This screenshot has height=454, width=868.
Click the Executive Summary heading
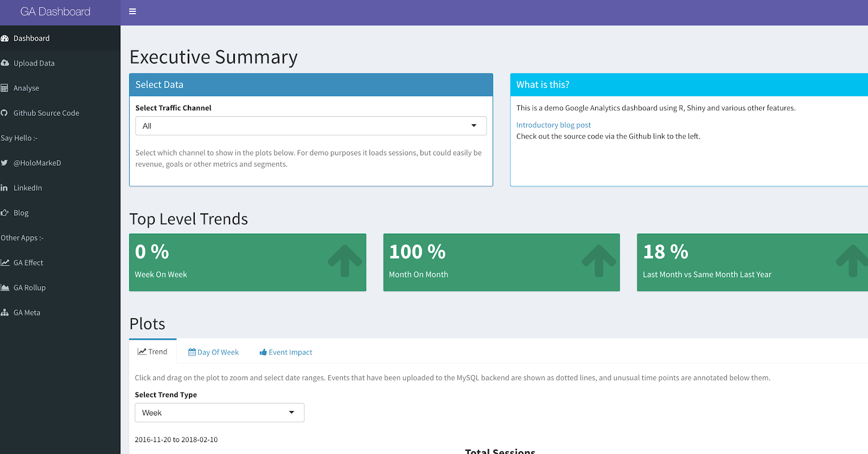(214, 57)
